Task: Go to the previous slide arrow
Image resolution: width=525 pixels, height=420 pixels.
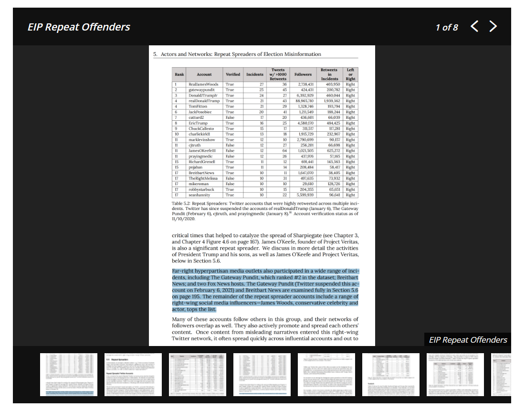Action: point(474,26)
